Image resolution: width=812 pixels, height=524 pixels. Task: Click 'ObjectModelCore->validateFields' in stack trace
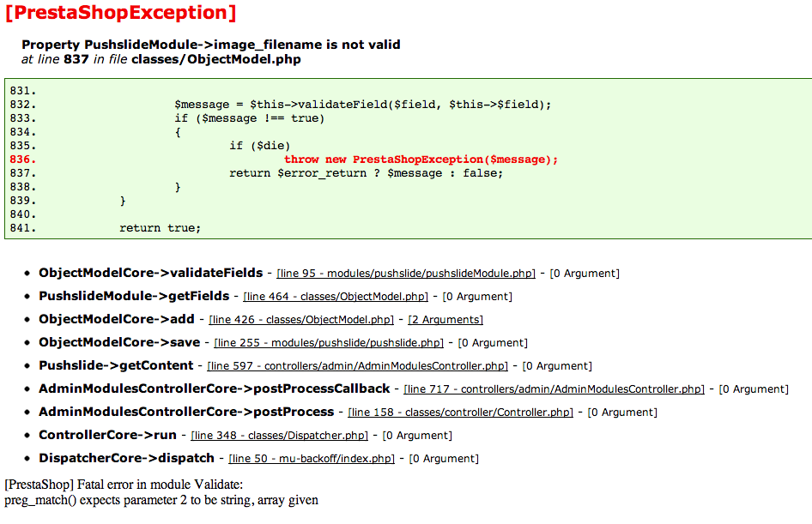tap(151, 273)
